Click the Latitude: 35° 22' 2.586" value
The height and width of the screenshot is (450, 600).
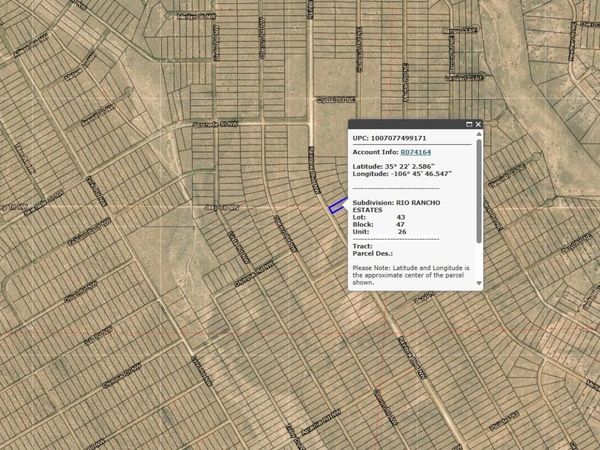pyautogui.click(x=394, y=166)
